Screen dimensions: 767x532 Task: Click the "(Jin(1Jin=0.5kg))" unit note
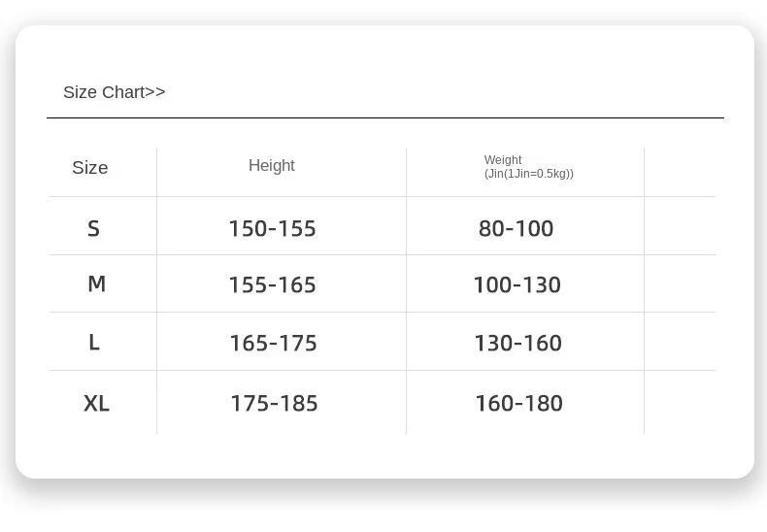pos(529,174)
